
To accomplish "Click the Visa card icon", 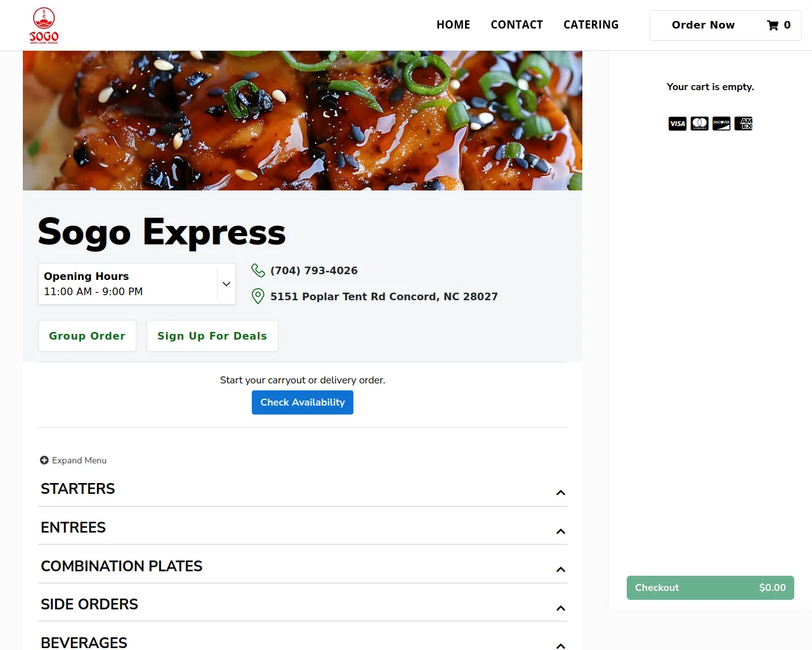I will click(x=678, y=124).
